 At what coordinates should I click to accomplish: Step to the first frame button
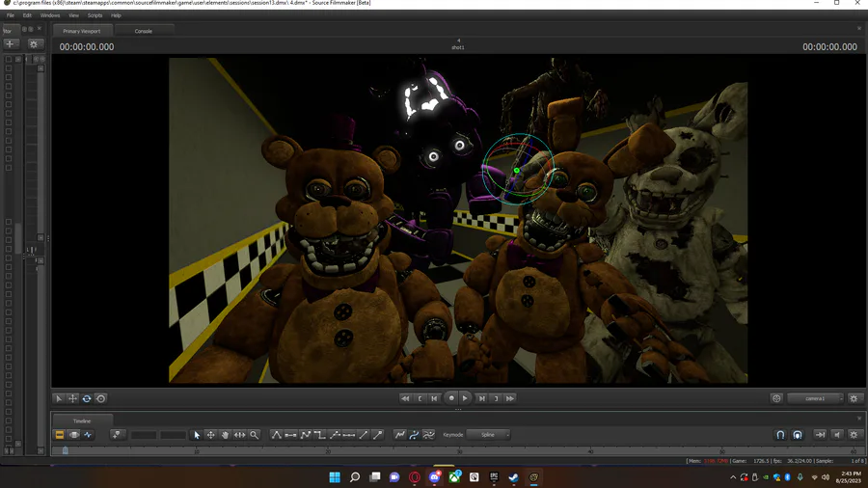point(435,398)
